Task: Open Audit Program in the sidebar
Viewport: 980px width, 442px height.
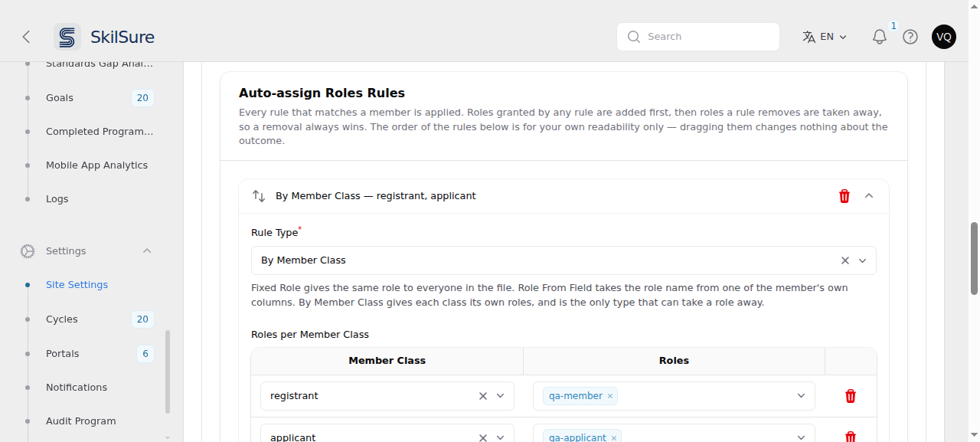Action: pos(81,421)
